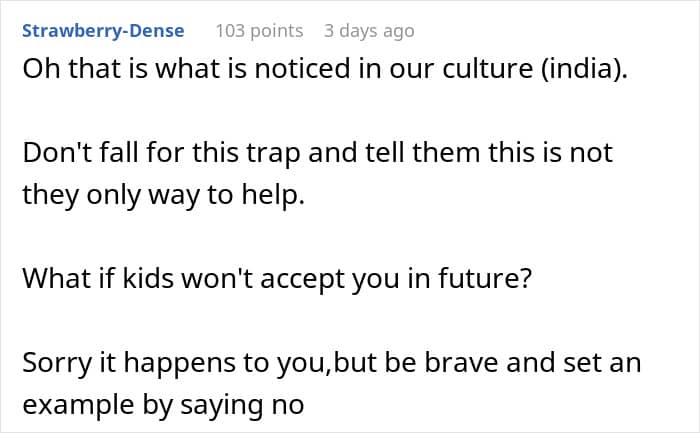The height and width of the screenshot is (433, 700).
Task: Click the line starting Don't fall for
Action: [x=317, y=153]
